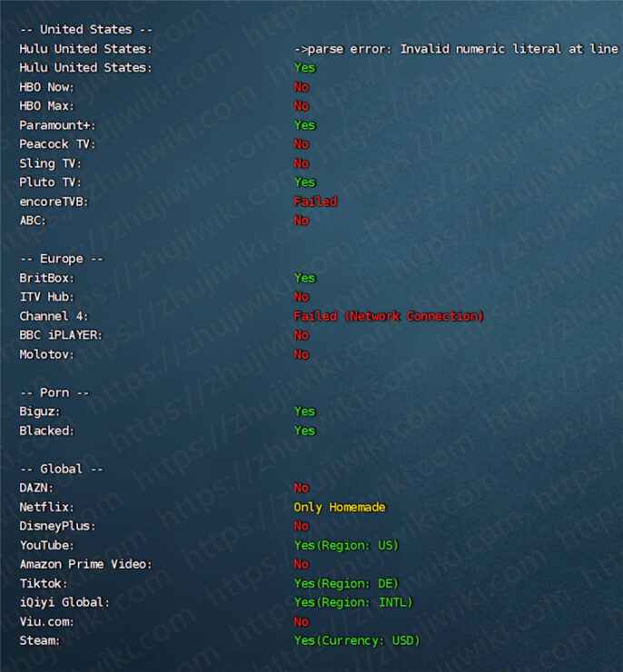
Task: Click the Yes result for Blacked
Action: tap(305, 430)
